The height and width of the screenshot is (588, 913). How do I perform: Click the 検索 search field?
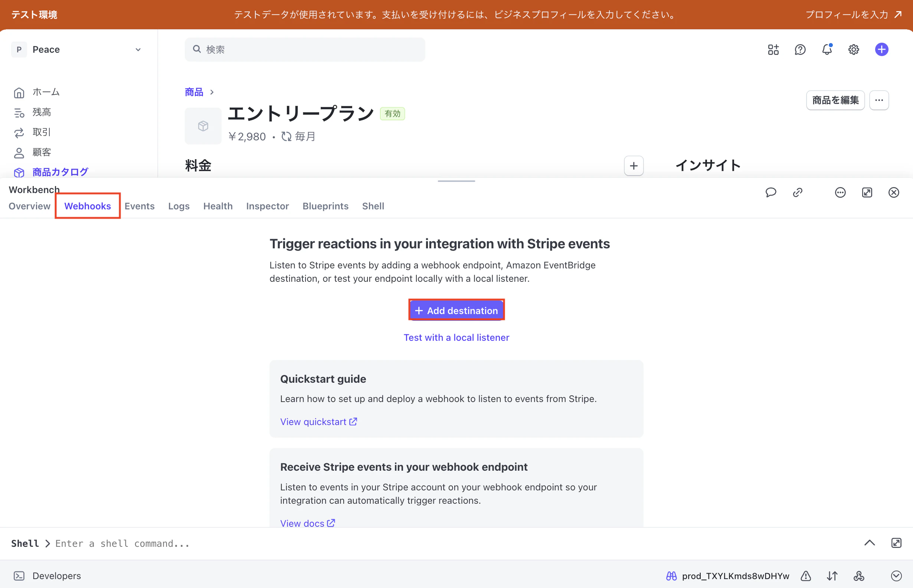click(305, 50)
